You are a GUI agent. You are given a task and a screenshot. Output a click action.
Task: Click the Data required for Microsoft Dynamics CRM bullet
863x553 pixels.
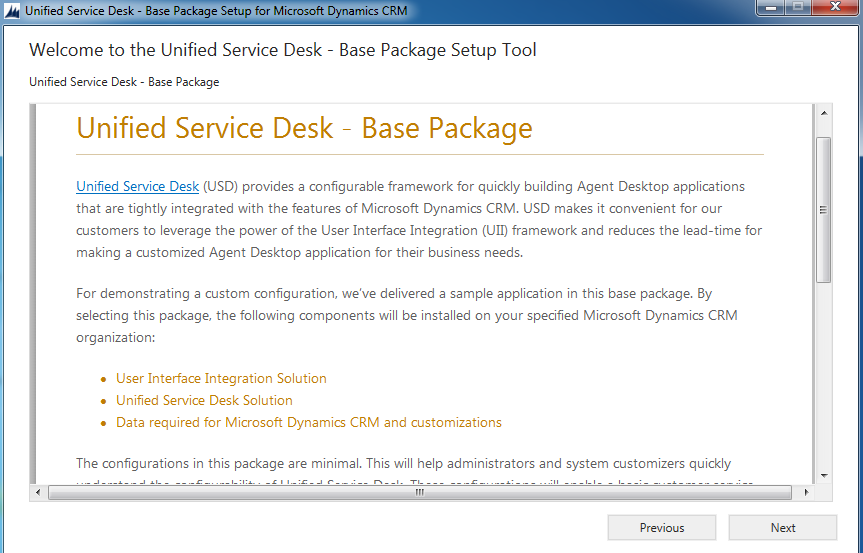coord(308,422)
